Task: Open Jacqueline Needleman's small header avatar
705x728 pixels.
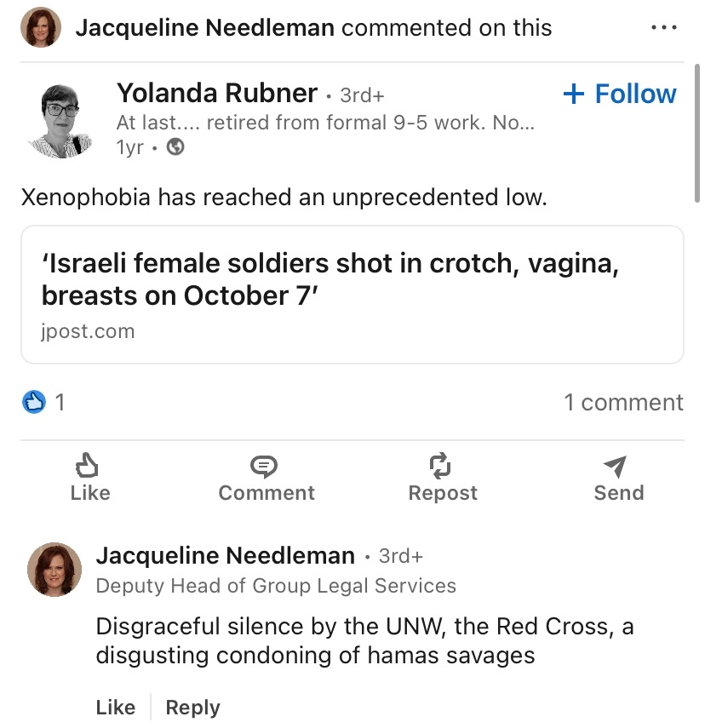Action: (40, 27)
